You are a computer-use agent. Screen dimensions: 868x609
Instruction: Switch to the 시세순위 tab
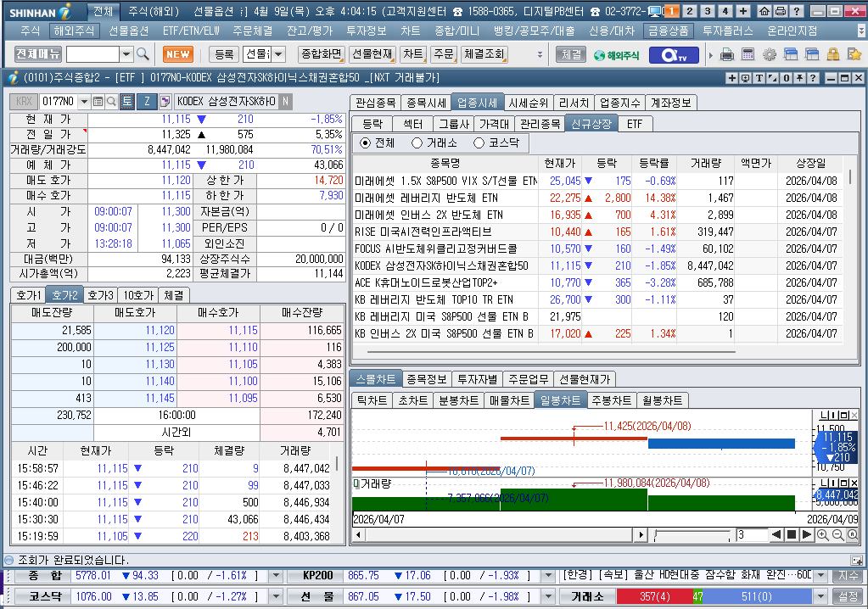(528, 103)
